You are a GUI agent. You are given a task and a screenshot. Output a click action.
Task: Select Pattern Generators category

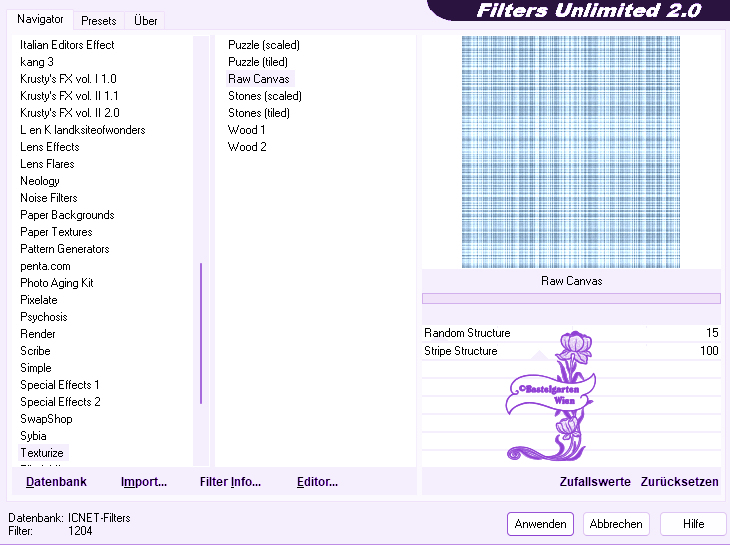click(64, 249)
